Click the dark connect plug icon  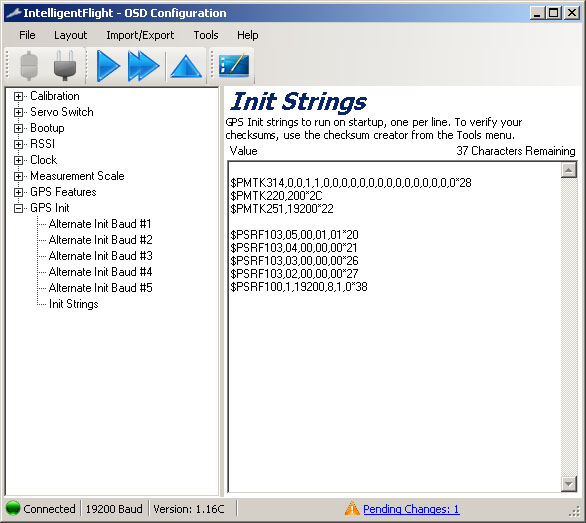65,66
